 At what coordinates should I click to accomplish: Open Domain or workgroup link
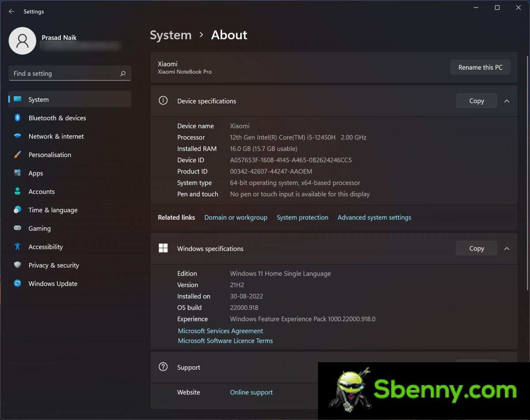(236, 217)
